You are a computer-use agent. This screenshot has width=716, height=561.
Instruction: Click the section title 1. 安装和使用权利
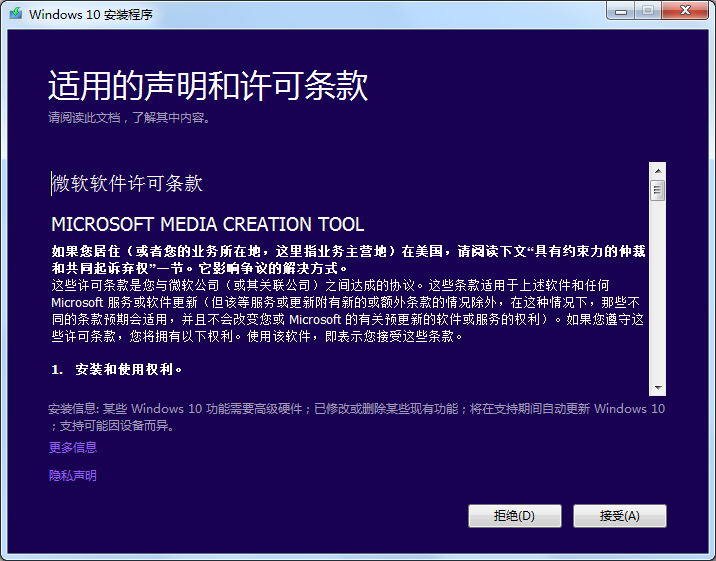point(117,369)
